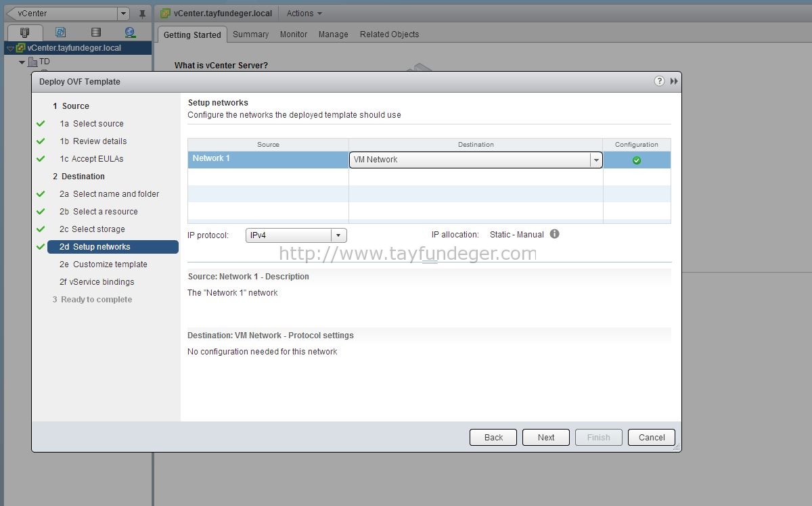The image size is (812, 506).
Task: Switch to the Related Objects tab
Action: point(389,34)
